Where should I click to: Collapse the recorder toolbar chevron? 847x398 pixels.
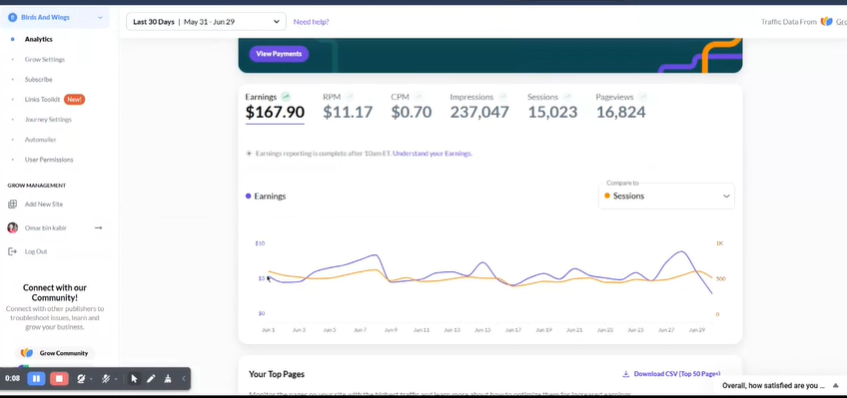183,379
